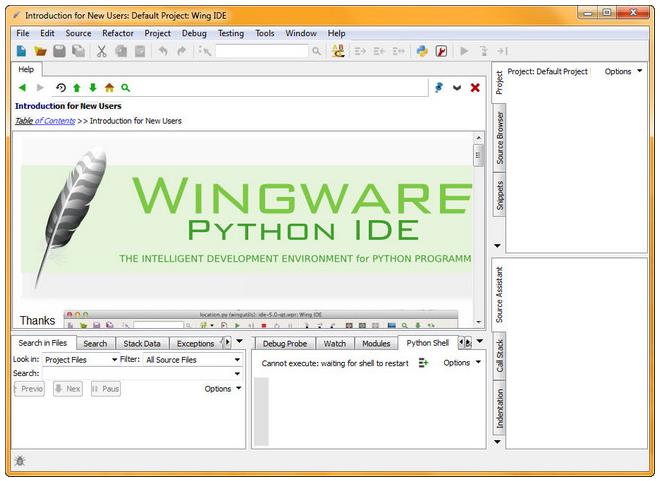Click the green back arrow in Help
660x481 pixels.
(x=22, y=88)
